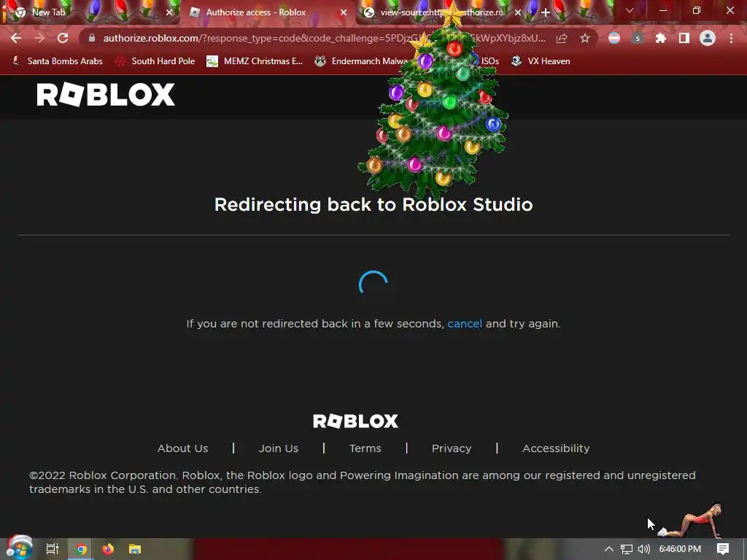Open the Santa Bombs Arabs bookmark
Image resolution: width=747 pixels, height=560 pixels.
pos(58,61)
